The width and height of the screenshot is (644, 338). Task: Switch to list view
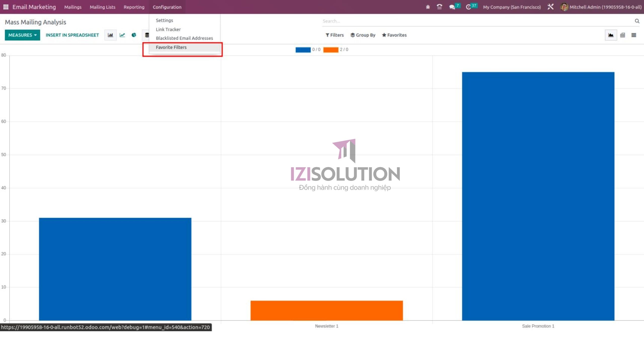pyautogui.click(x=634, y=35)
